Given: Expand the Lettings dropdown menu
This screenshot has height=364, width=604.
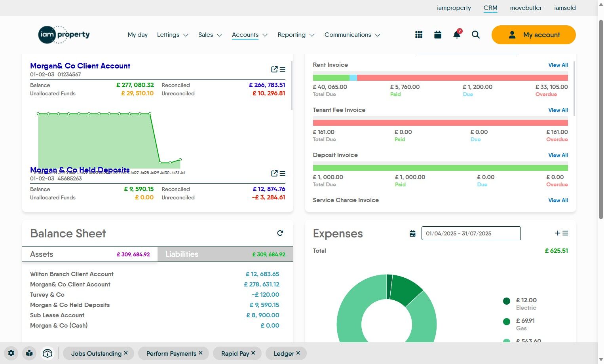Looking at the screenshot, I should tap(173, 35).
